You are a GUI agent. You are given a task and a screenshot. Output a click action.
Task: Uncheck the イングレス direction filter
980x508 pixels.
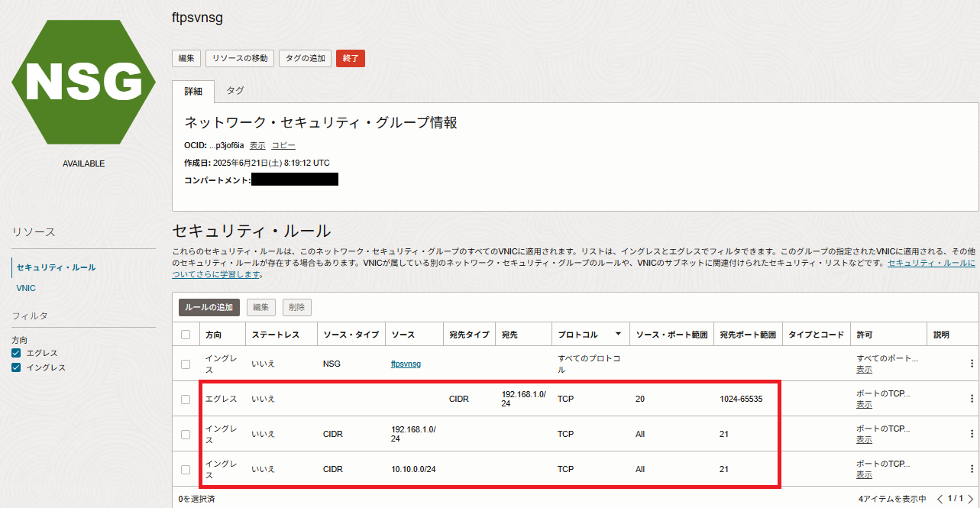coord(16,367)
